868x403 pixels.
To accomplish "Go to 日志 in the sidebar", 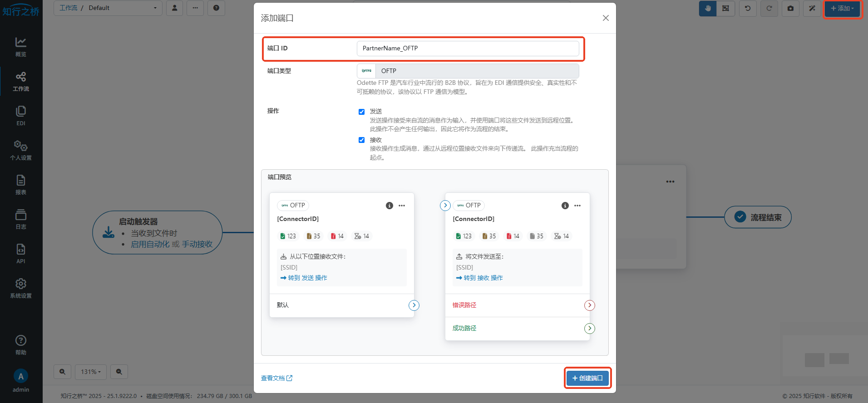I will click(x=21, y=219).
